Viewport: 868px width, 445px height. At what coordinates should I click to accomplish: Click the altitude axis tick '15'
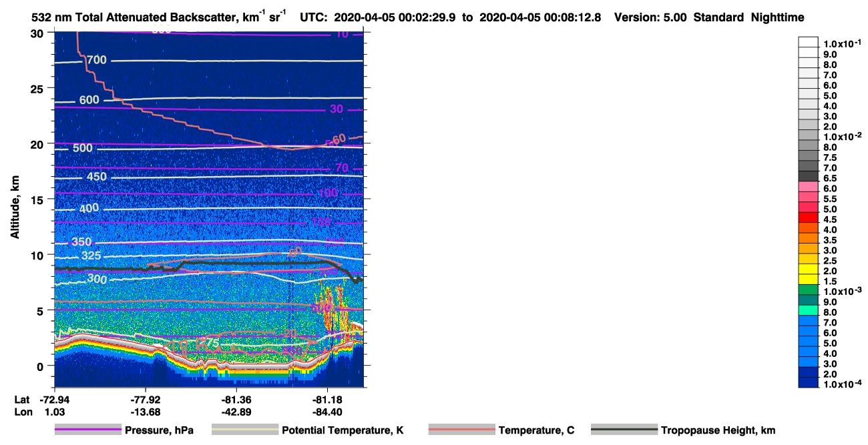coord(39,199)
